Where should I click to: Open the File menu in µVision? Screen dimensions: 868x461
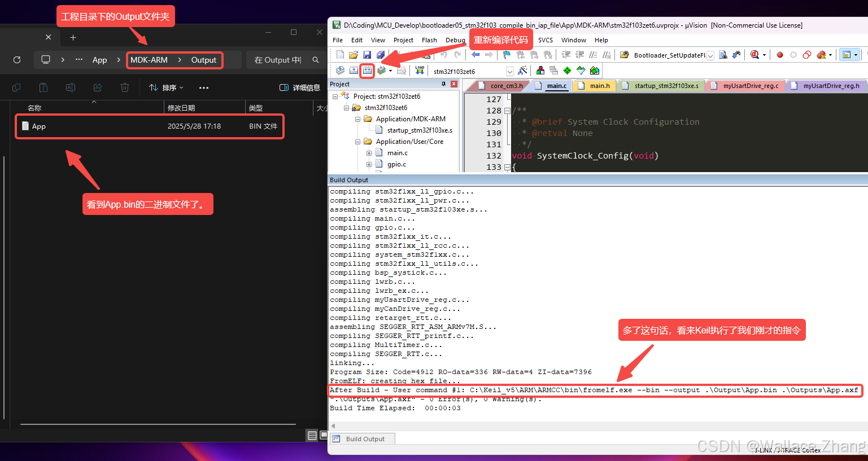click(x=338, y=40)
